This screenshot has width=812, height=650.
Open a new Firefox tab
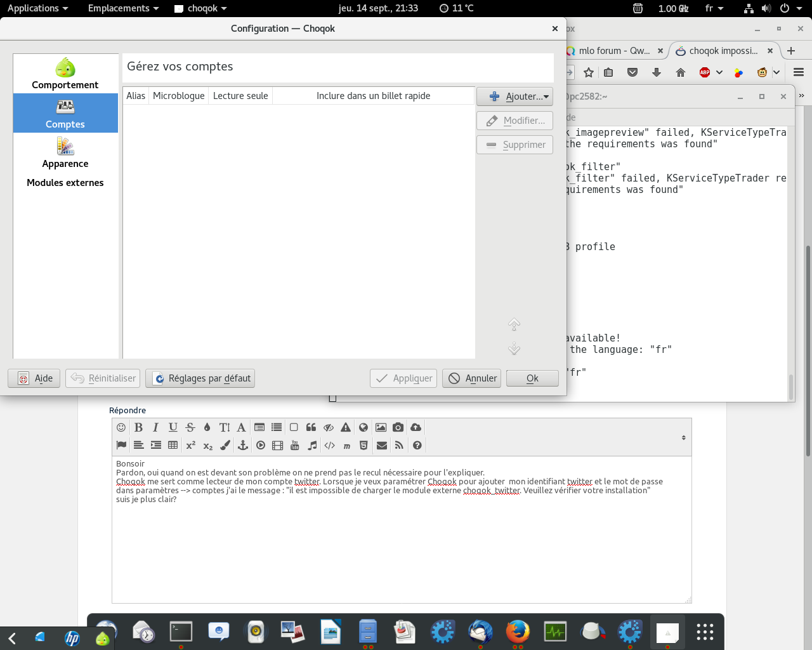click(791, 51)
